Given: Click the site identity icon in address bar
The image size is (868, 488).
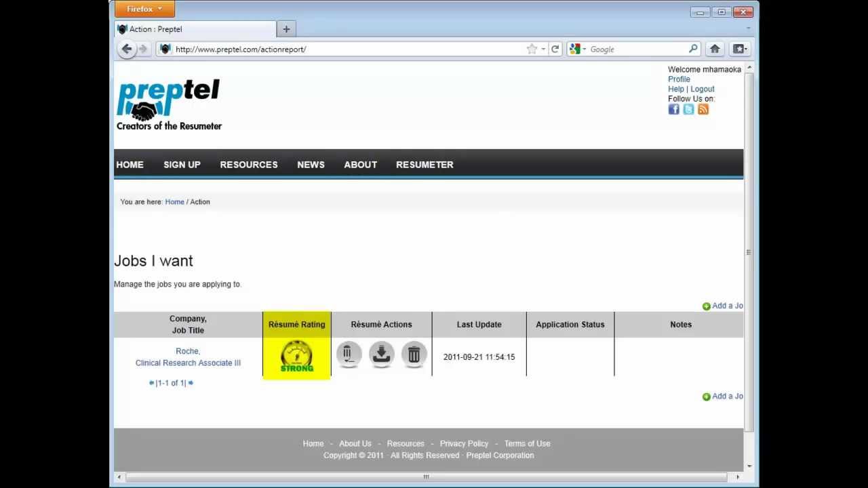Looking at the screenshot, I should (x=165, y=49).
